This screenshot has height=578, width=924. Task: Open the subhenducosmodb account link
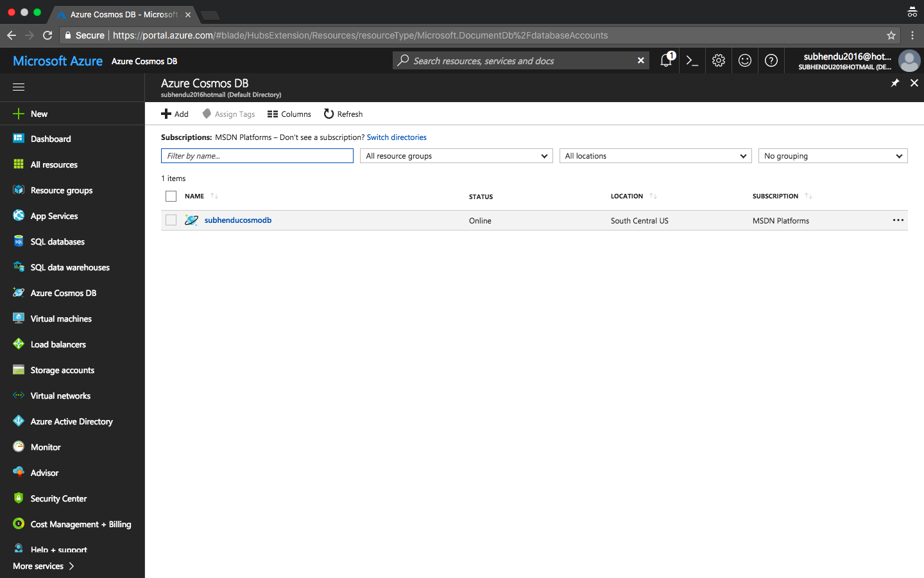pos(238,220)
